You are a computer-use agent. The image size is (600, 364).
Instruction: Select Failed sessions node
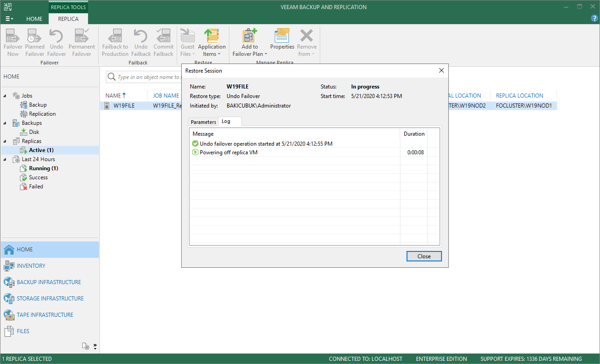click(36, 187)
